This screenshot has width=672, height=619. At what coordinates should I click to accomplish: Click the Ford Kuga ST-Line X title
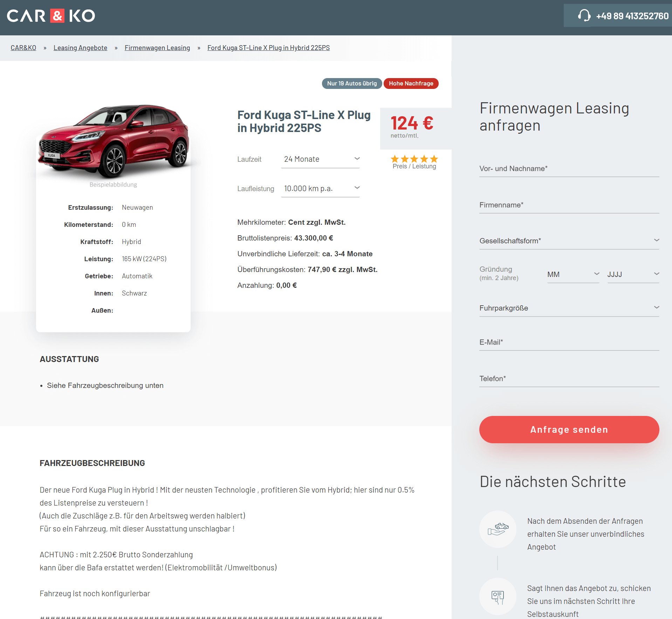tap(304, 121)
